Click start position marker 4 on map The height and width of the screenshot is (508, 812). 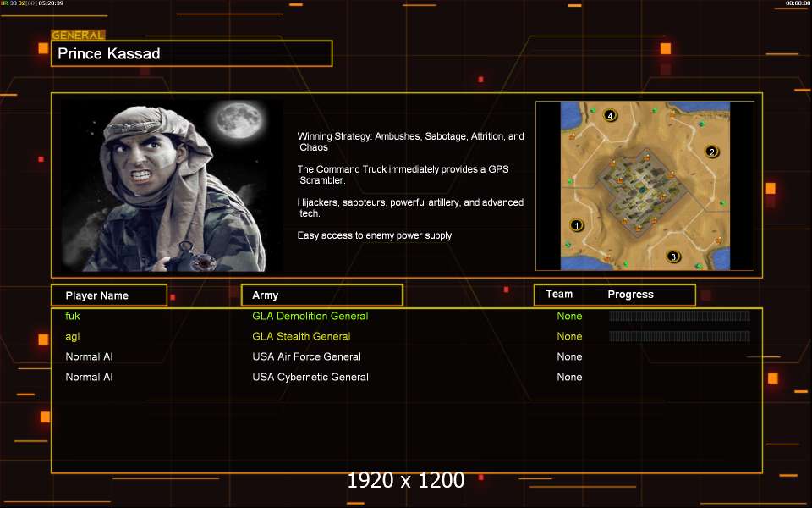click(x=610, y=116)
